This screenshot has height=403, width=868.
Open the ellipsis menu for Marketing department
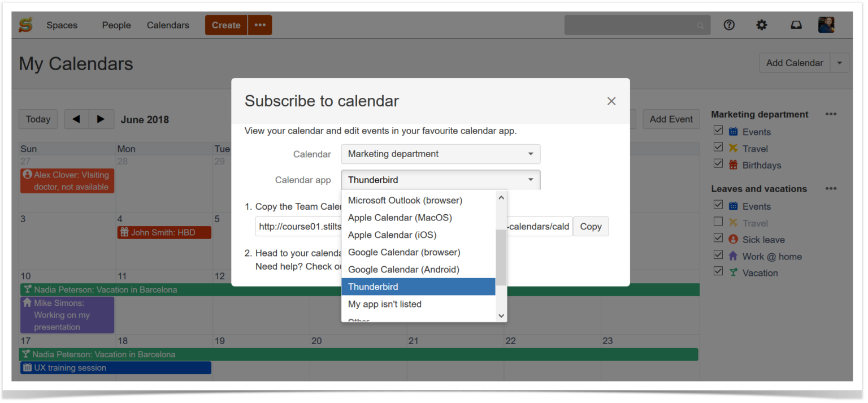tap(831, 114)
